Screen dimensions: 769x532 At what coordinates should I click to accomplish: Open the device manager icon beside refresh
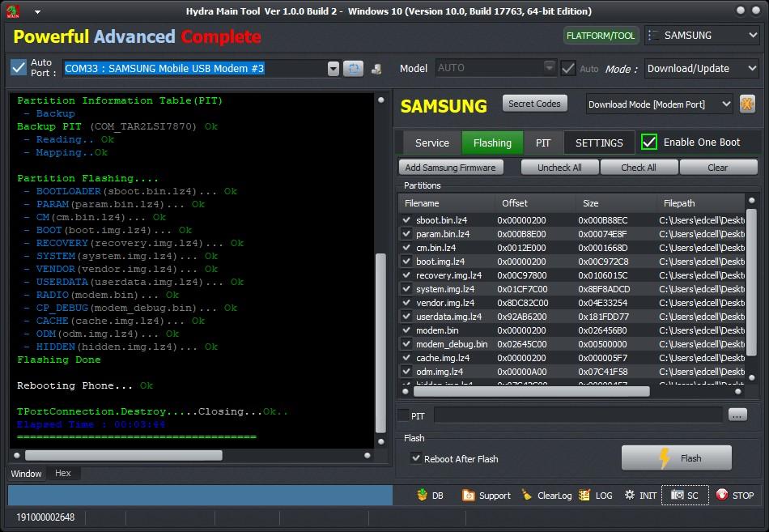[376, 69]
